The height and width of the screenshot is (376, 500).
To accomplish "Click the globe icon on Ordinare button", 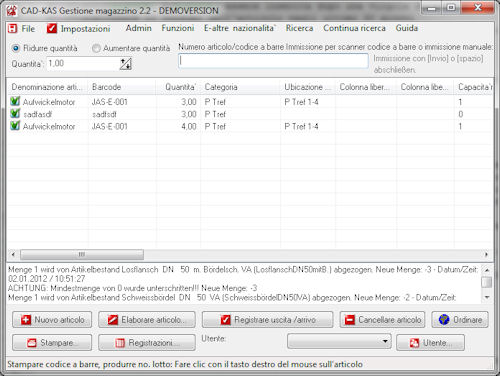I will 444,320.
